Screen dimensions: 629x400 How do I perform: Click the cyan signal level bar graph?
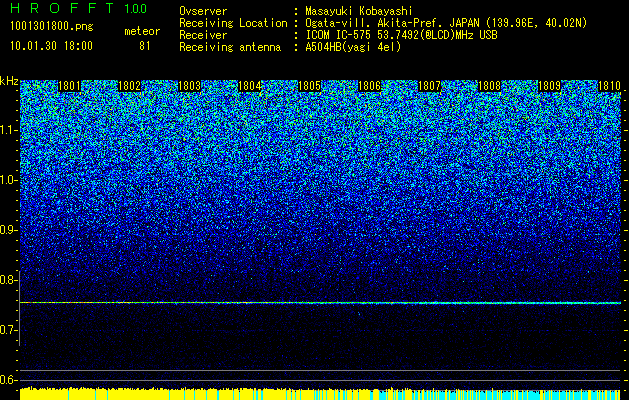point(499,394)
